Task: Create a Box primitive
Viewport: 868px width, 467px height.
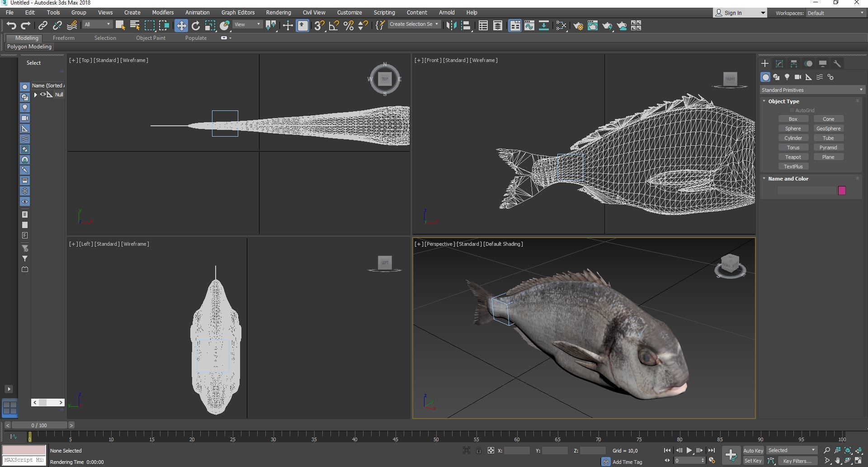Action: [793, 119]
